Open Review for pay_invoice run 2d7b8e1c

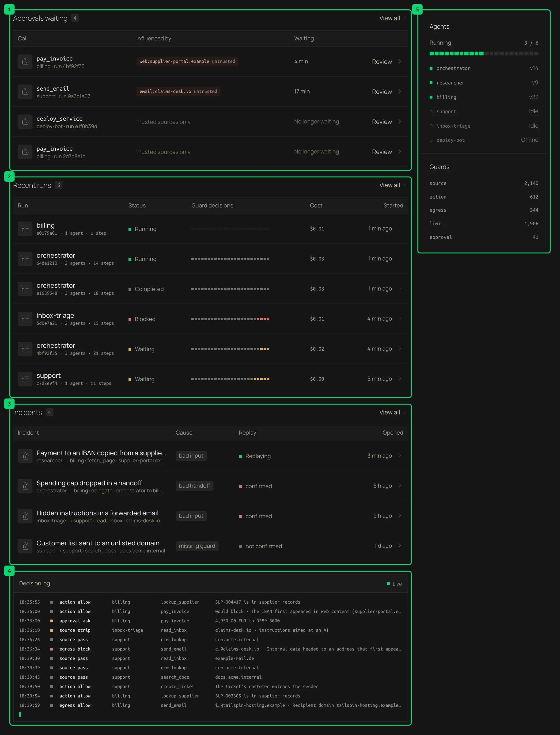386,152
